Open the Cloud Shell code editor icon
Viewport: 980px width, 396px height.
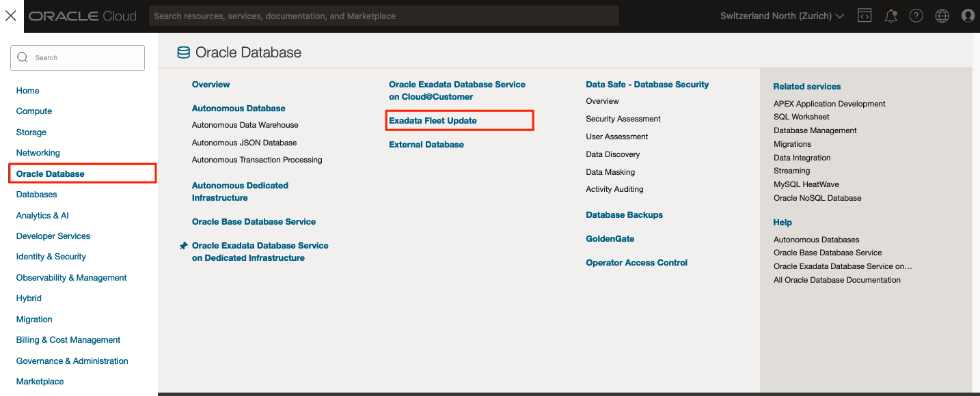[x=864, y=15]
